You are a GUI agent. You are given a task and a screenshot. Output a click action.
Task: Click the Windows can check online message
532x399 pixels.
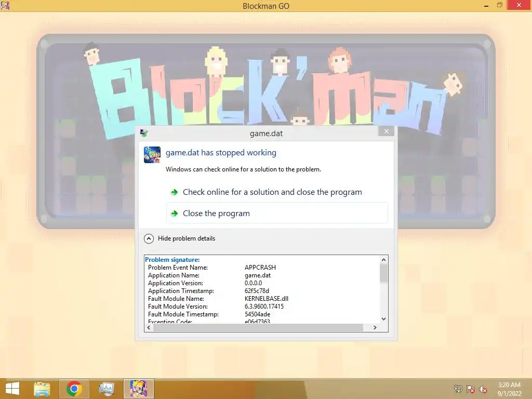coord(243,169)
